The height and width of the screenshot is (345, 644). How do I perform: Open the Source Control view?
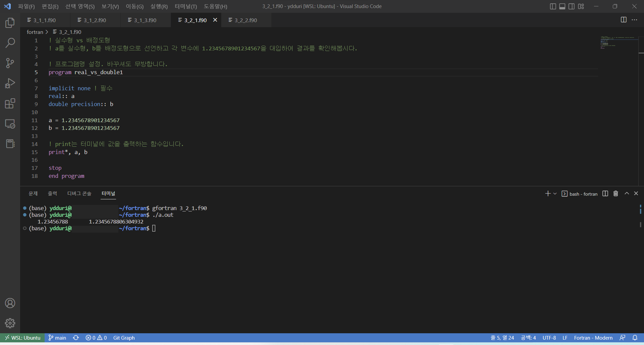click(10, 63)
